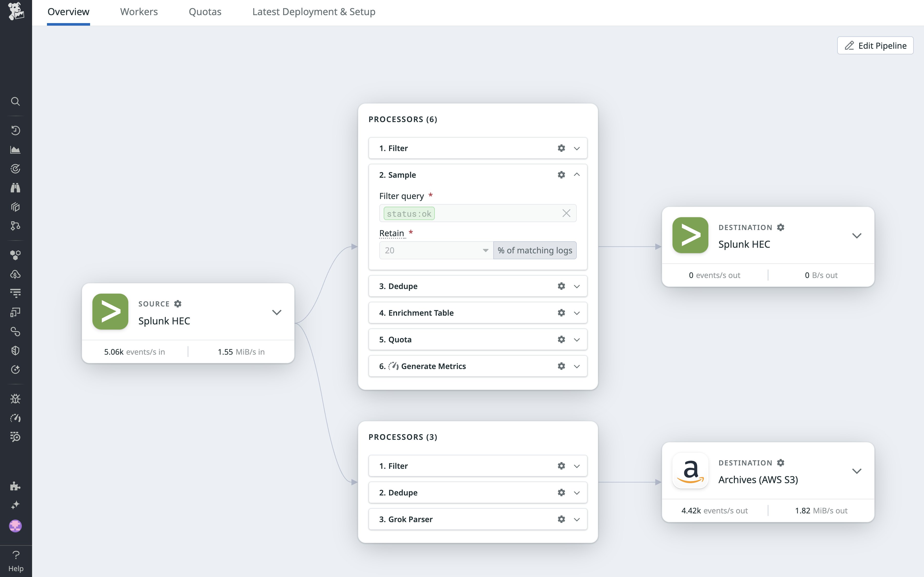Clear the status:ok filter query
The width and height of the screenshot is (924, 577).
click(x=567, y=213)
